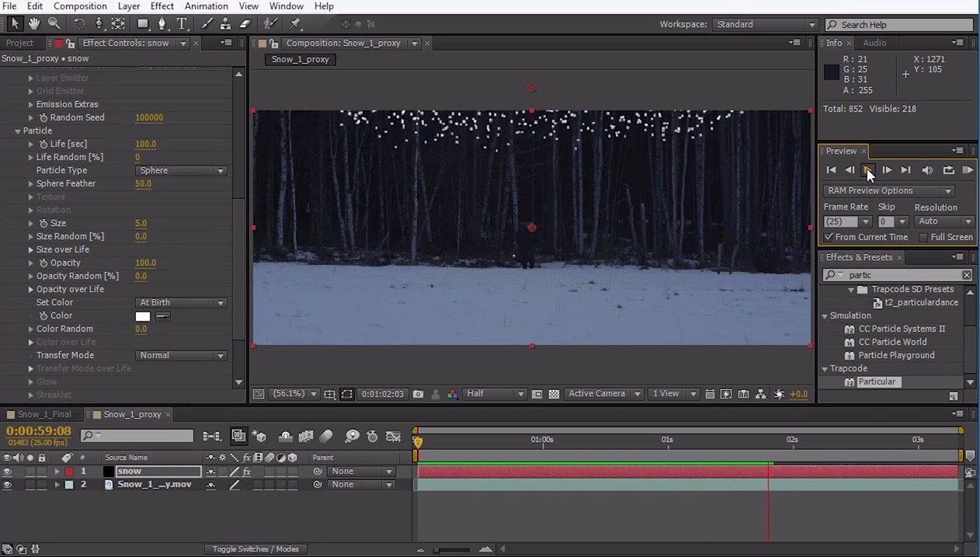Image resolution: width=980 pixels, height=557 pixels.
Task: Toggle Frame Blending in the timeline toolbar
Action: [x=305, y=436]
